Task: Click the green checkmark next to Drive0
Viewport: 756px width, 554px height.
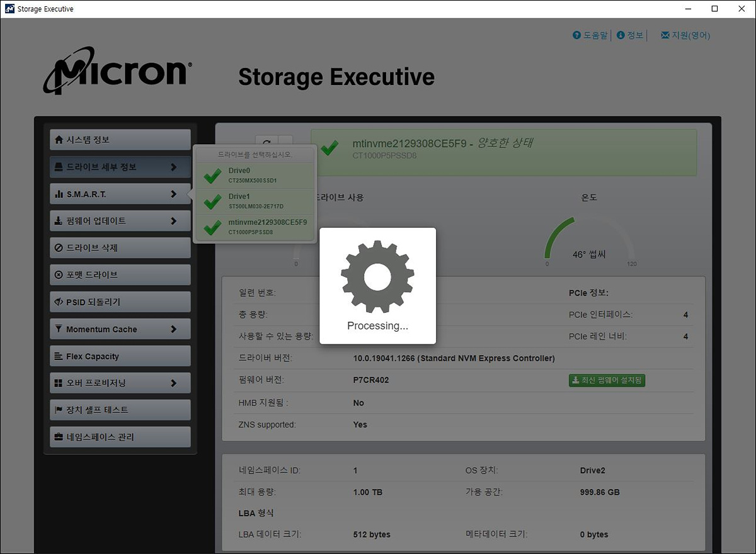Action: point(212,176)
